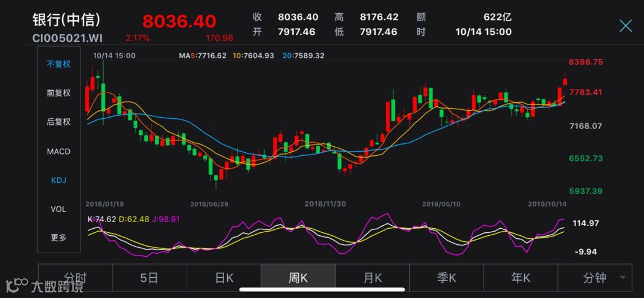Click the D:62.48 legend
Screen dimensions: 644x298
tap(134, 219)
